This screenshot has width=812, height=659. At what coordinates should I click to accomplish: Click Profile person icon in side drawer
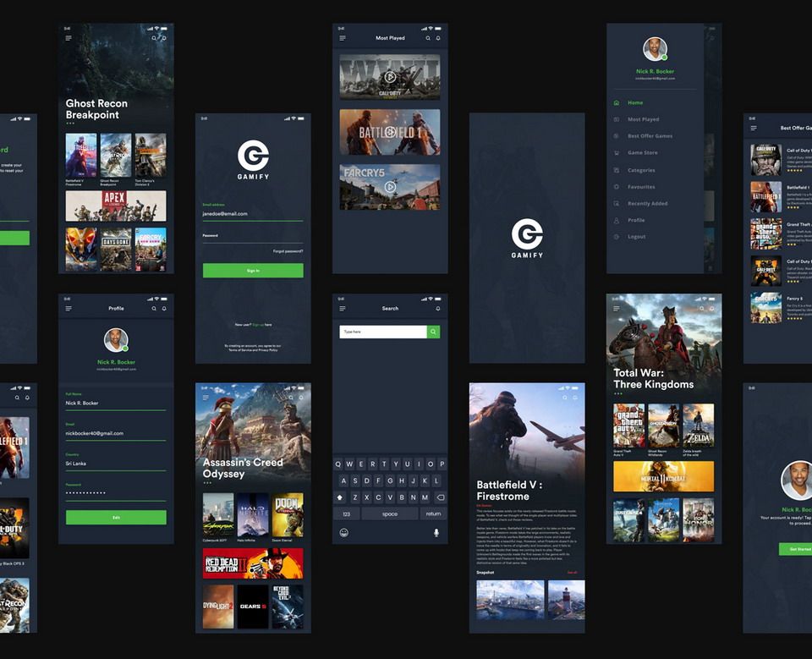617,220
